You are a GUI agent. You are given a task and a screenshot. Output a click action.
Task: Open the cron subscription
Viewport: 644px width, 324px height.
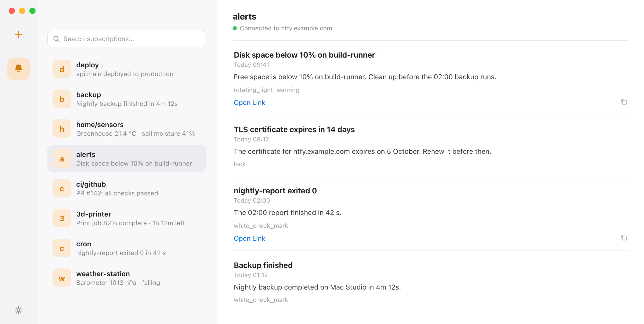[127, 248]
